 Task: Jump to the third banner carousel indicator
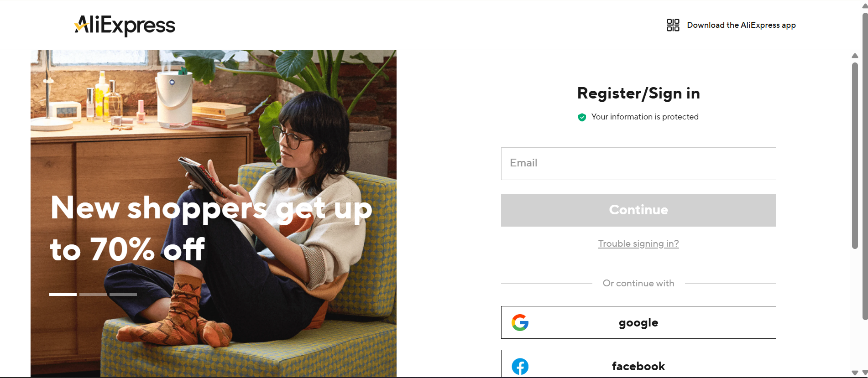point(123,295)
